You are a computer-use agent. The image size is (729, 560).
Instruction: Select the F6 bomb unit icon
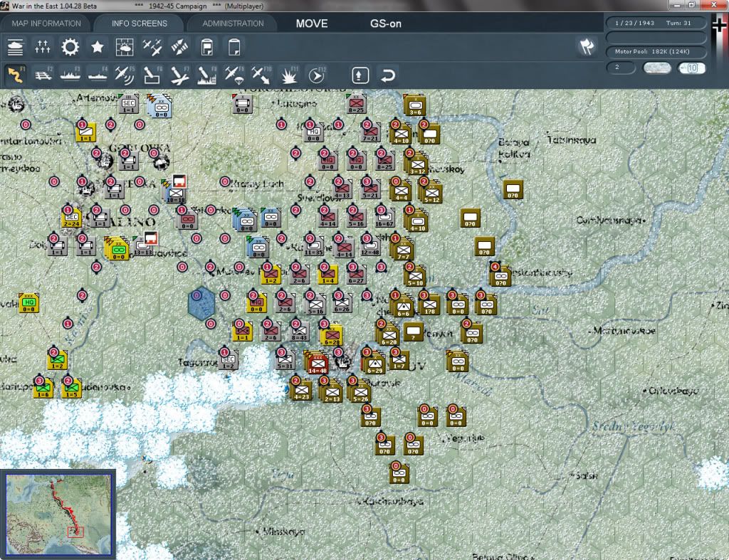152,75
